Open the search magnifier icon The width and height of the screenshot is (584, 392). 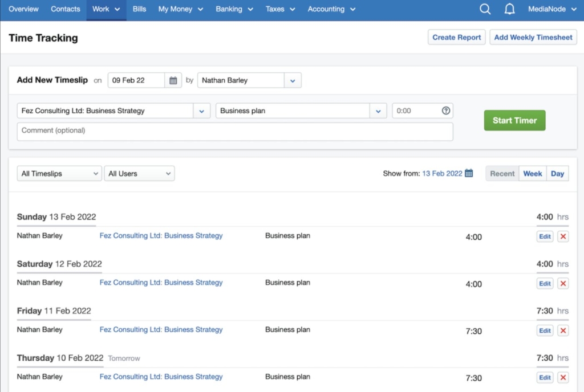(485, 9)
